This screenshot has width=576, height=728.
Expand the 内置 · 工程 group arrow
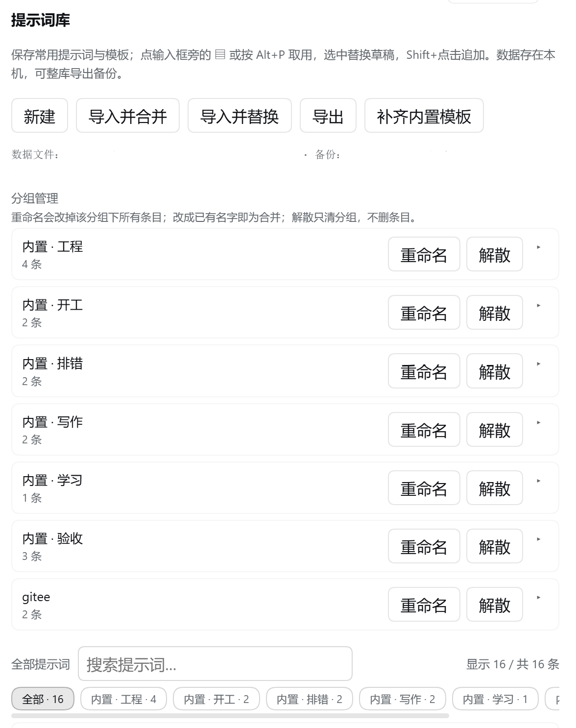coord(539,247)
